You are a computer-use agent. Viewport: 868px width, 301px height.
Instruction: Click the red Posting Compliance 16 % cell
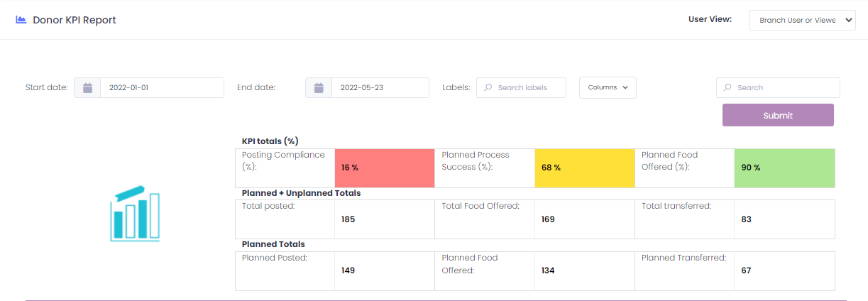pyautogui.click(x=384, y=168)
